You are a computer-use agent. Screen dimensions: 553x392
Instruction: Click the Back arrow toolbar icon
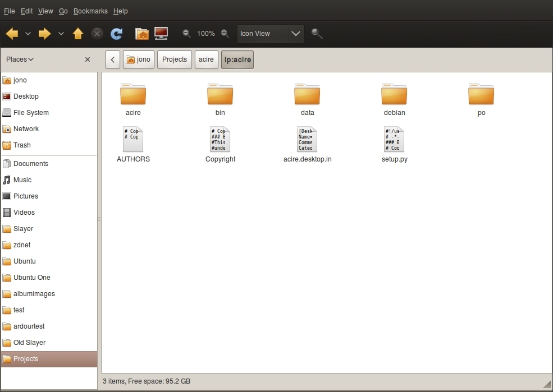tap(12, 34)
